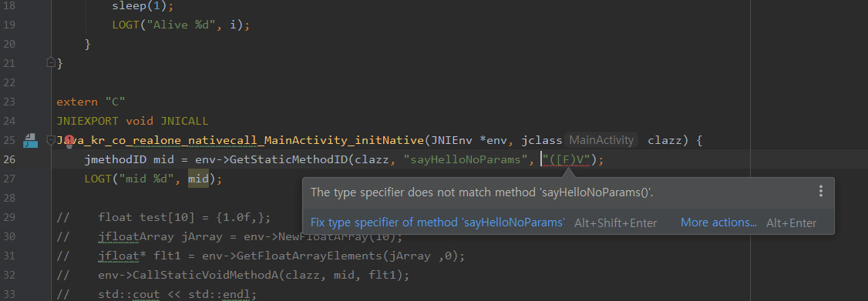Click the extern "C" statement
This screenshot has width=868, height=301.
pos(91,102)
